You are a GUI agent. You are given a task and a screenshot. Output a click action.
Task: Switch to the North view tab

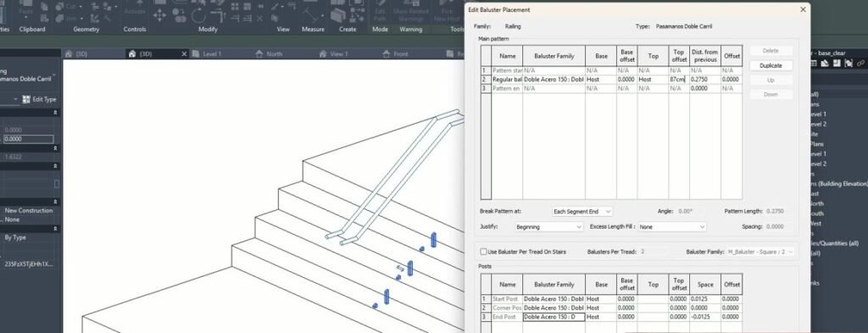274,53
